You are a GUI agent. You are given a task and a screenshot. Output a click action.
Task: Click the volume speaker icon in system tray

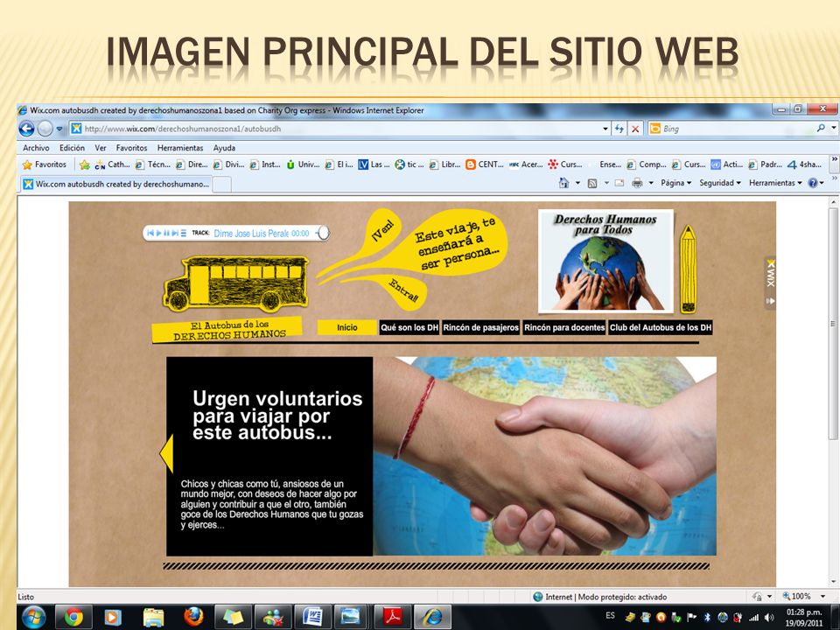[770, 617]
